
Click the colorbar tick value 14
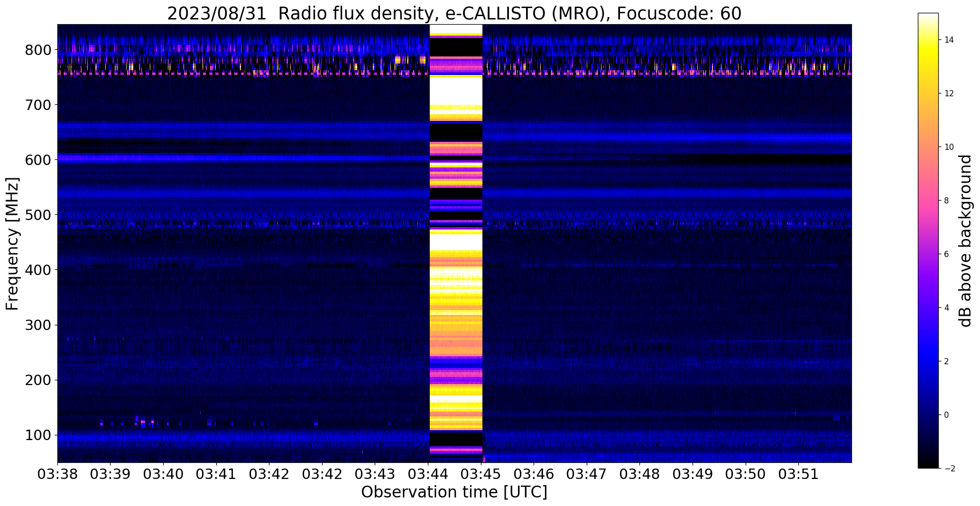(949, 40)
